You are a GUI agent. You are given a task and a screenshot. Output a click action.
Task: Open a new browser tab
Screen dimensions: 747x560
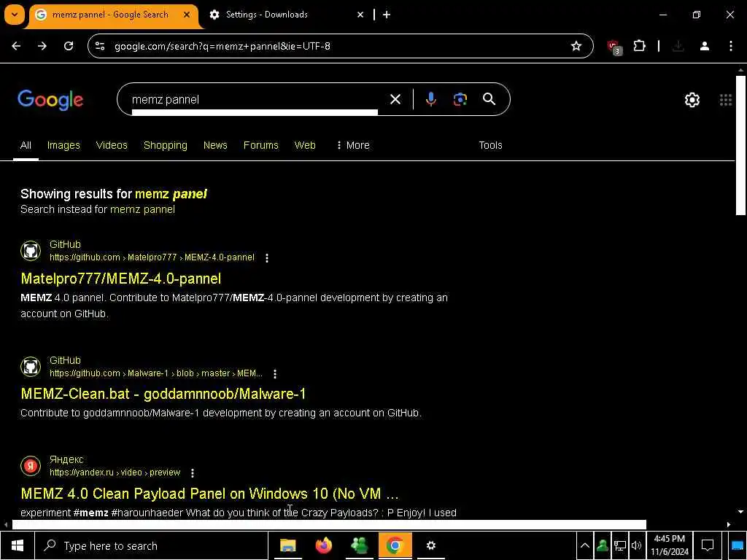[x=387, y=15]
